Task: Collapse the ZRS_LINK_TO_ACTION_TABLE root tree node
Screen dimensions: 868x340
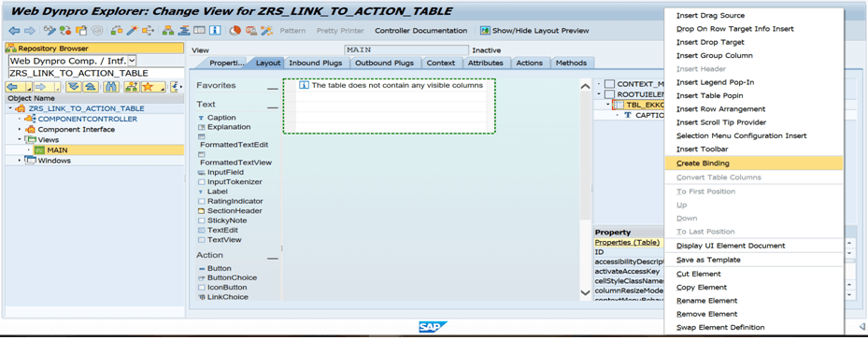Action: coord(11,108)
